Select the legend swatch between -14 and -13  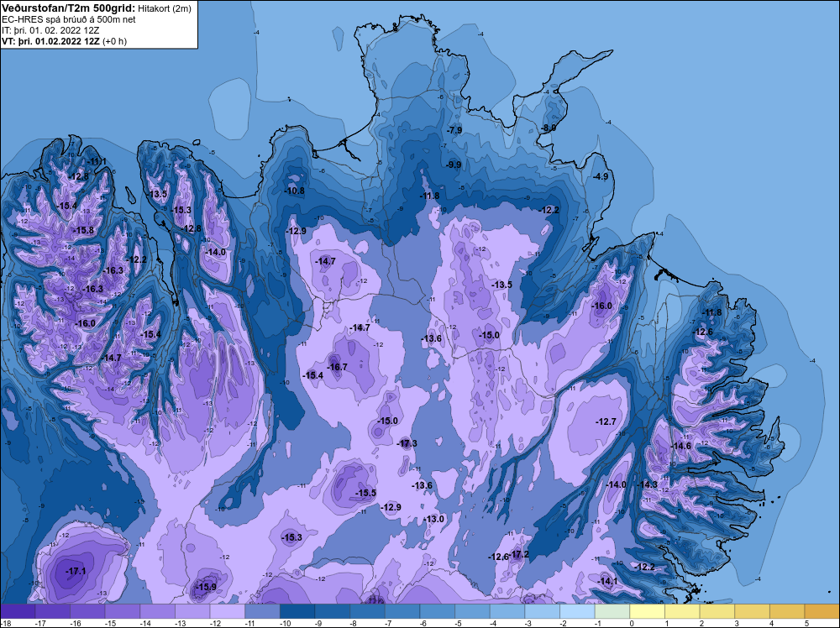pyautogui.click(x=158, y=611)
